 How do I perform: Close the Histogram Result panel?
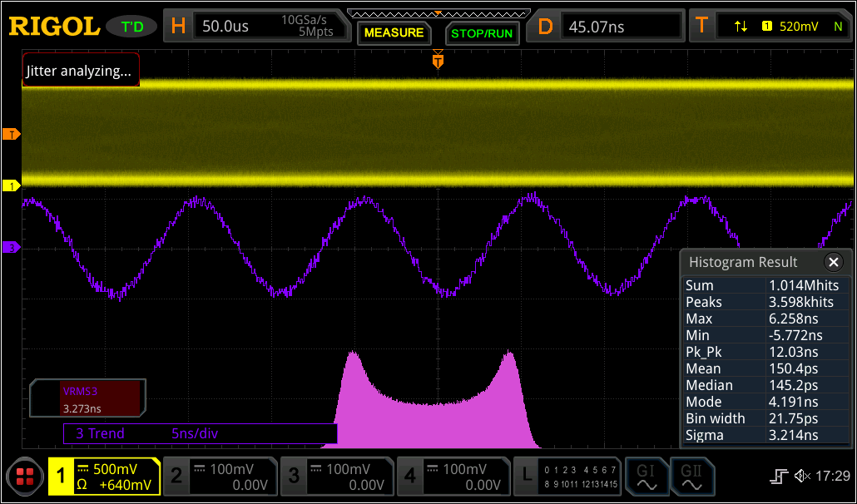[834, 262]
